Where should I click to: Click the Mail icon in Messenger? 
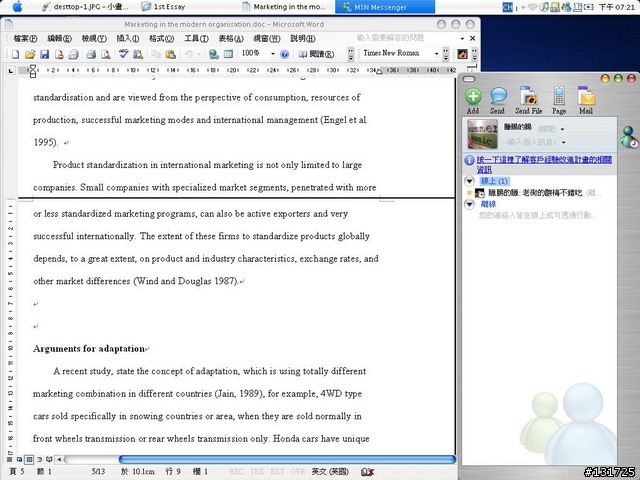(586, 96)
